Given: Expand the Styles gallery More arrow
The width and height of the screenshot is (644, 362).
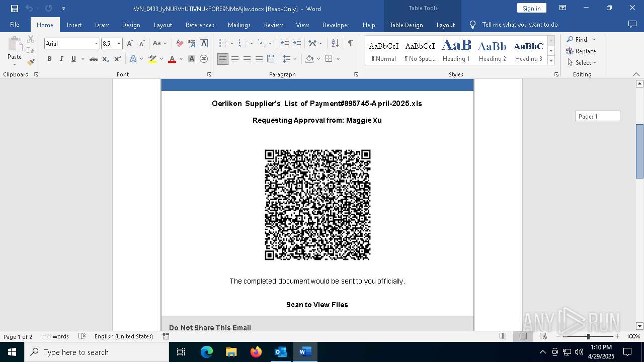Looking at the screenshot, I should 551,60.
